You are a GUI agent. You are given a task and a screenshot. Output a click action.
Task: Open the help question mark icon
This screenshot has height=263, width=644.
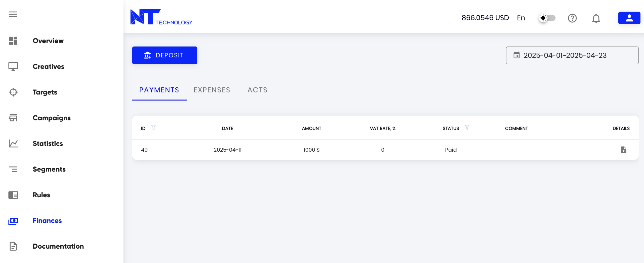[572, 18]
